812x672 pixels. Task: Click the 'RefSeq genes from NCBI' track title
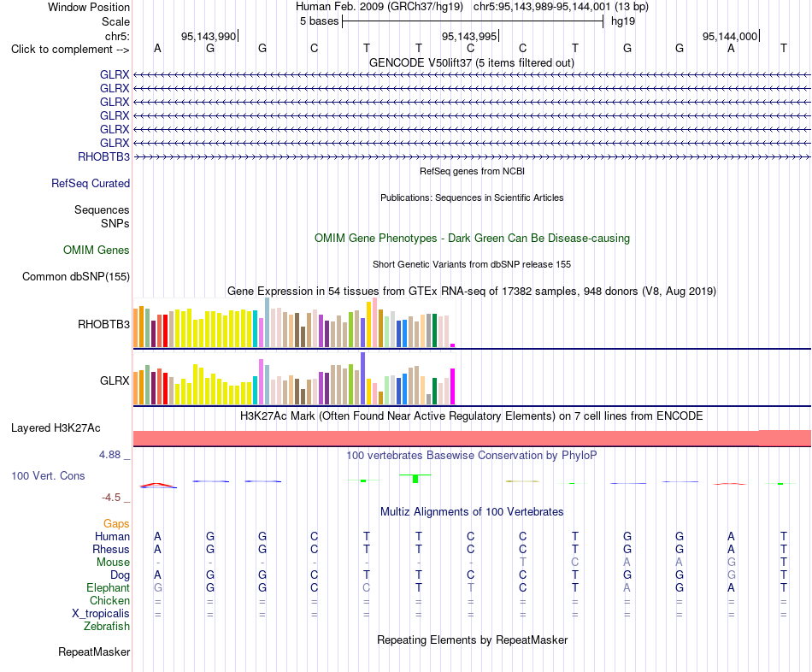[473, 171]
